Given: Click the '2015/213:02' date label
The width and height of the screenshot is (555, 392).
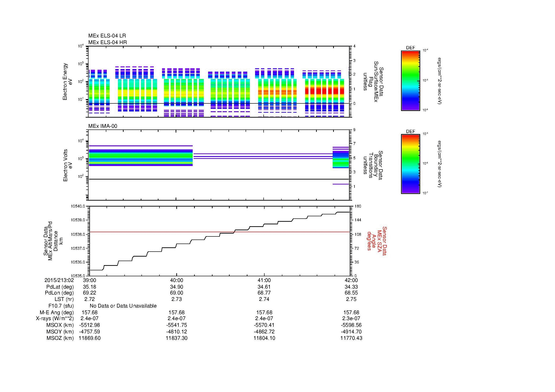Looking at the screenshot, I should 59,280.
